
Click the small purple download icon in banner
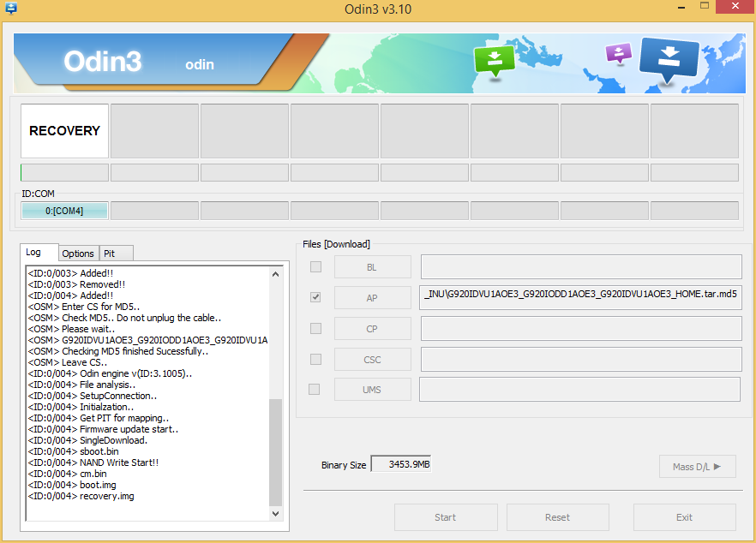(x=618, y=53)
